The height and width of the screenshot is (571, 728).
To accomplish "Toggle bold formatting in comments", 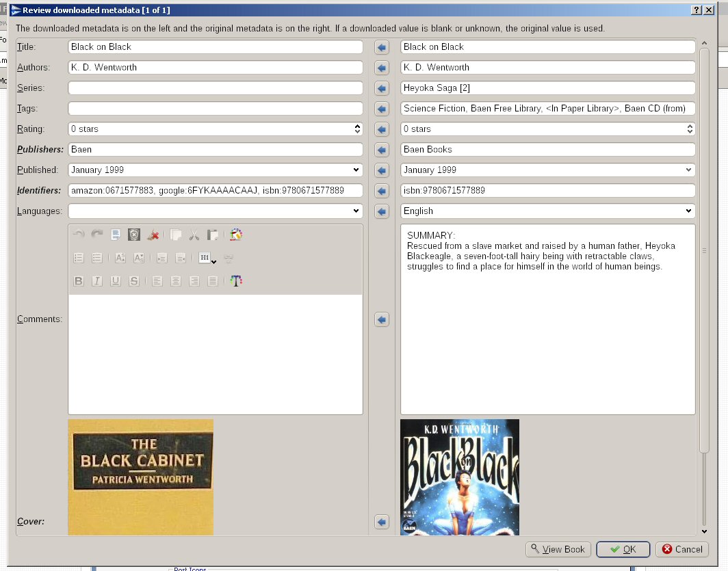I will (79, 280).
